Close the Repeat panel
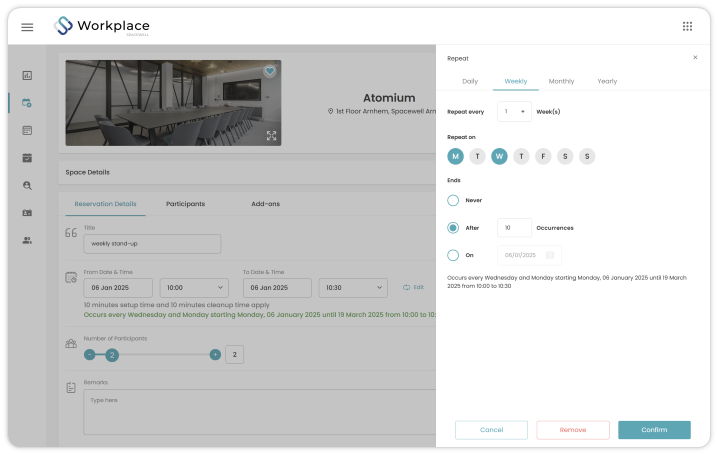This screenshot has height=455, width=718. [x=695, y=57]
